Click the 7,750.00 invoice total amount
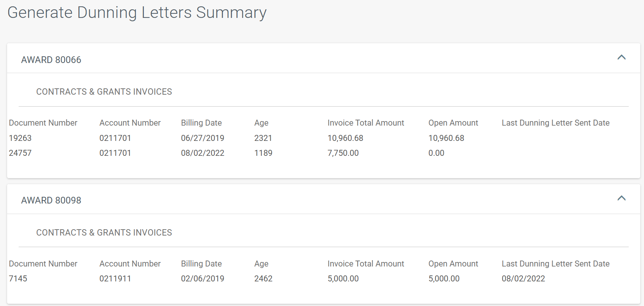The width and height of the screenshot is (644, 306). point(343,153)
